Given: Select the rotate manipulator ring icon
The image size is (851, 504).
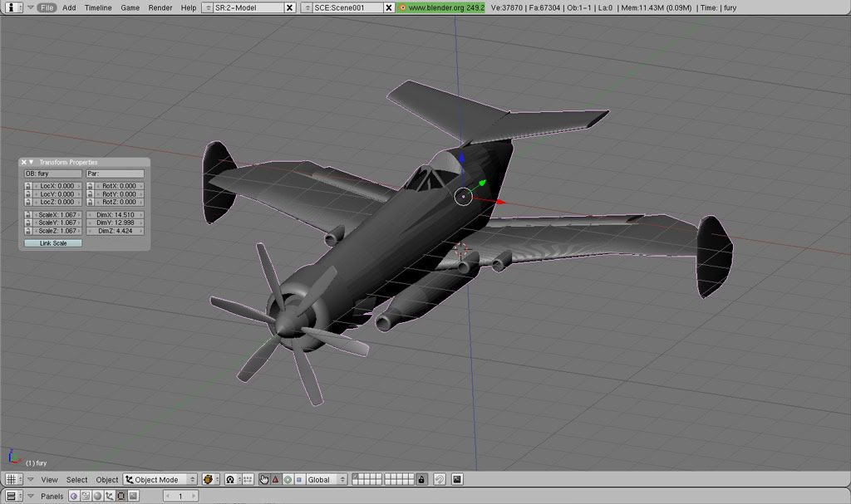Looking at the screenshot, I should coord(288,480).
